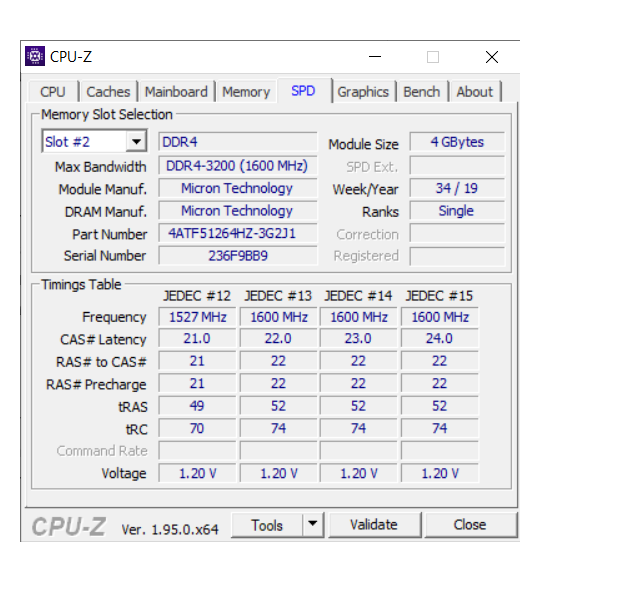Click the JEDEC #13 column header
Viewport: 622px width, 590px height.
[x=278, y=296]
